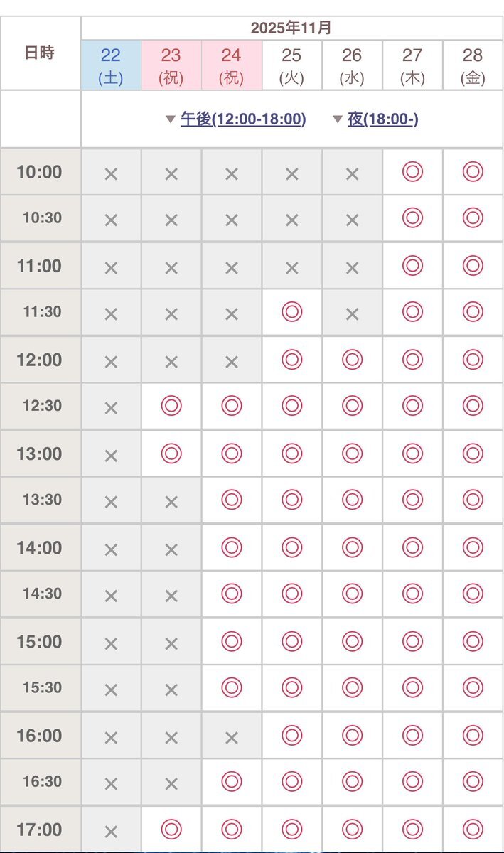The image size is (504, 853).
Task: Select 15:00 on Thursday the 27th
Action: [x=412, y=641]
